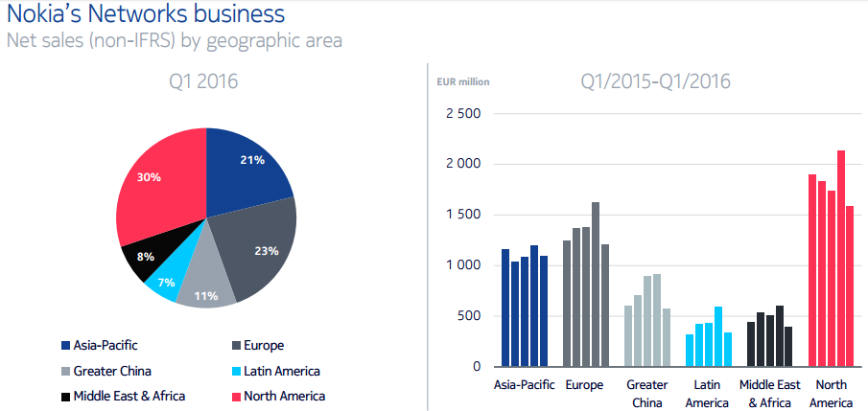
Task: Click the "500" y-axis label
Action: click(471, 316)
